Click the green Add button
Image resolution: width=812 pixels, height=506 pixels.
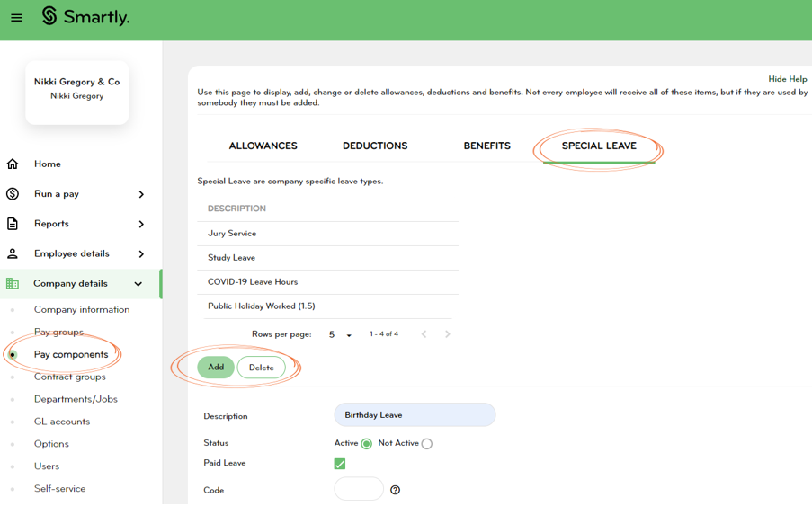click(216, 367)
